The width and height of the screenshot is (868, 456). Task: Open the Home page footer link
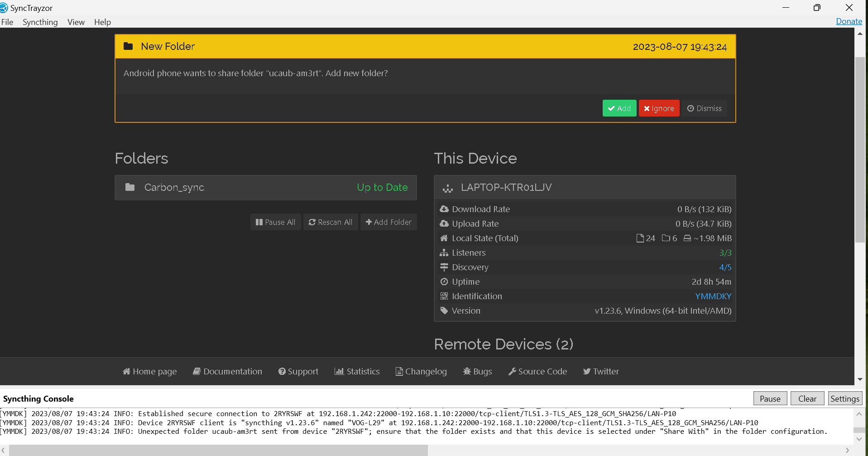[x=150, y=371]
